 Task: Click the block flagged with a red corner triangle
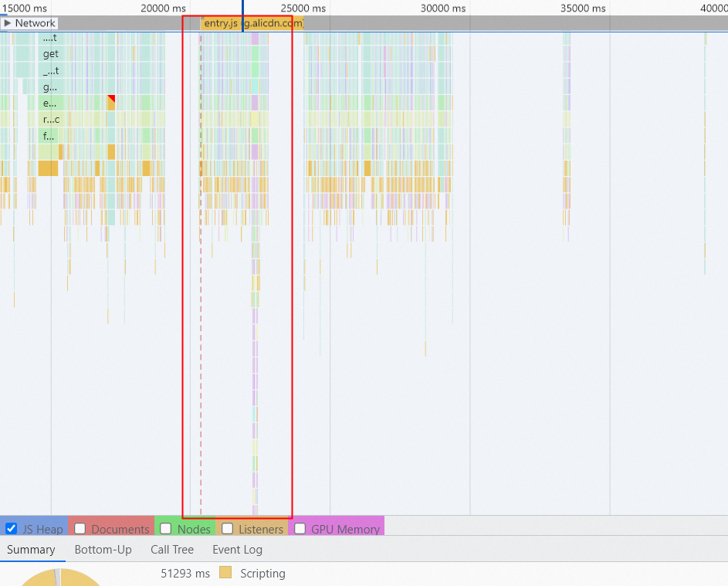point(111,103)
